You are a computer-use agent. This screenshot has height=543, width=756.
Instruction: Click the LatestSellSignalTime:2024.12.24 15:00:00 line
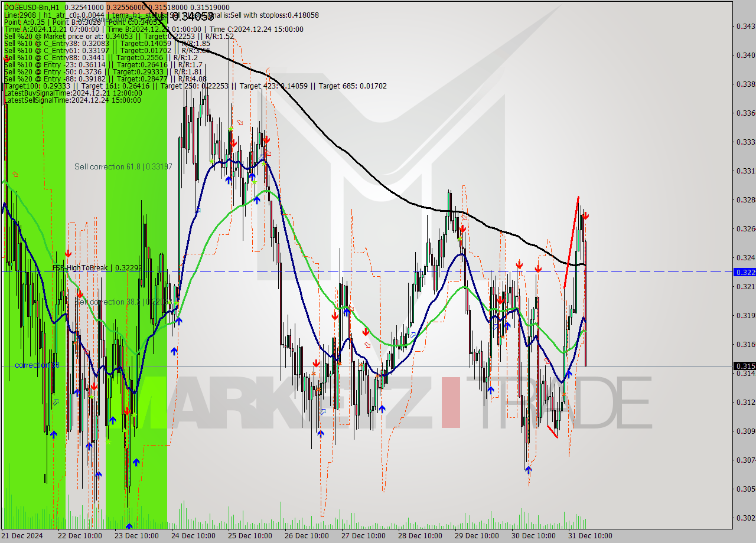pyautogui.click(x=72, y=100)
